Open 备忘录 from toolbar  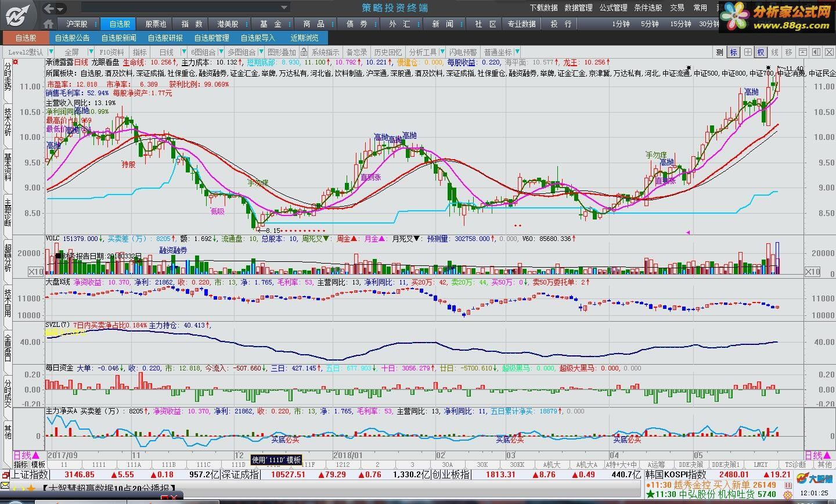(356, 52)
